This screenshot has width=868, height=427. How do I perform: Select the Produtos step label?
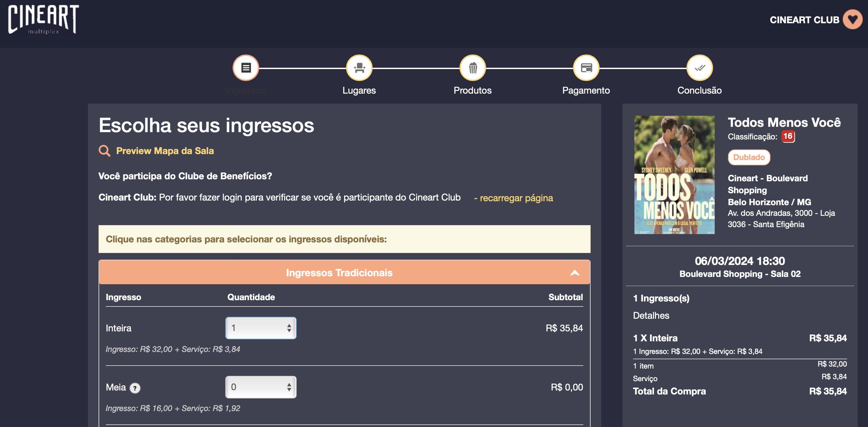[473, 90]
